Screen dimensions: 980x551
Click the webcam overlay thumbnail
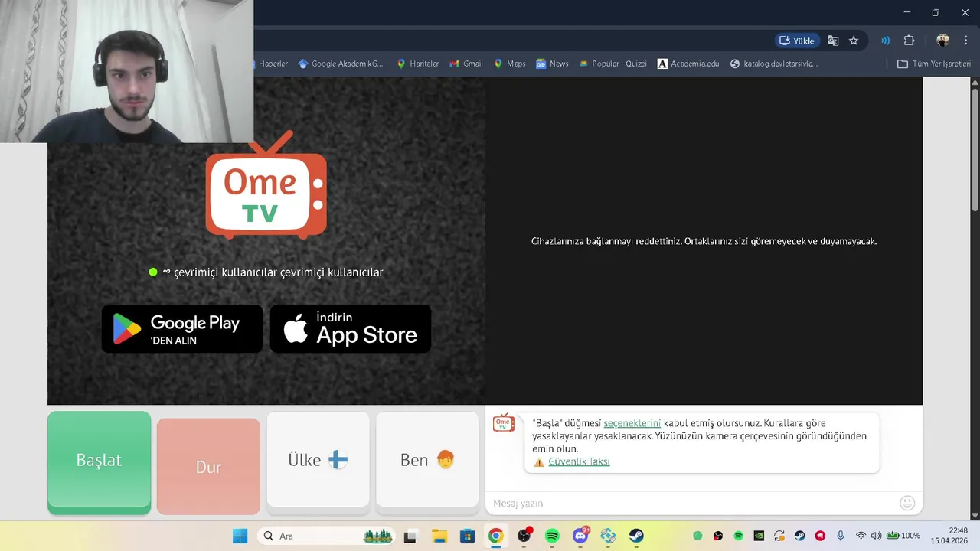[126, 71]
